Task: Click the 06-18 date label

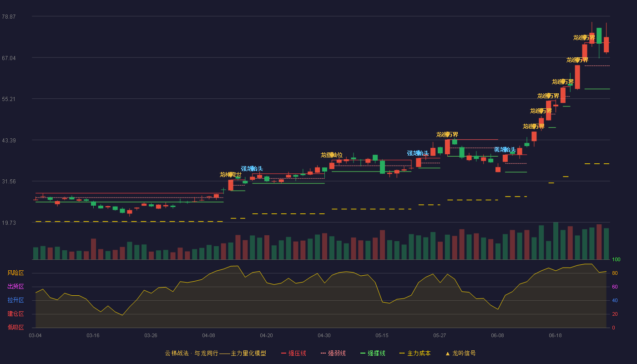Action: click(555, 335)
